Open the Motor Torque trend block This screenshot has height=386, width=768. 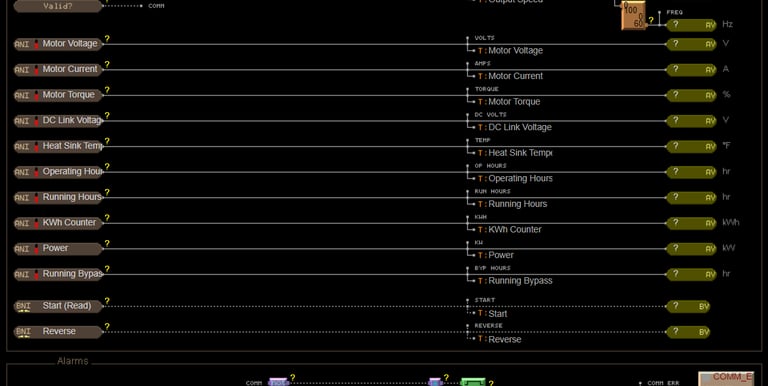(x=509, y=101)
